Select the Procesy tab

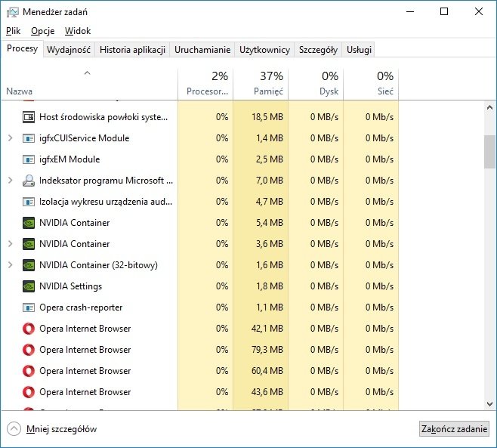click(x=22, y=48)
